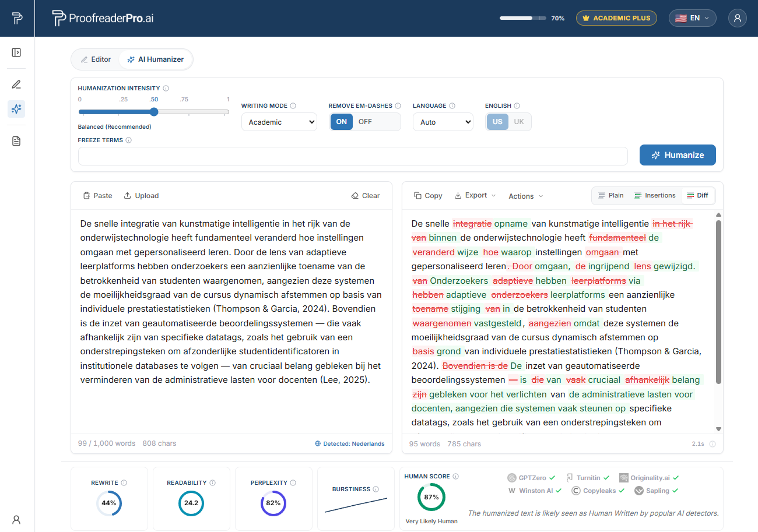This screenshot has width=758, height=532.
Task: Show info for Remove Em-Dashes
Action: (398, 106)
